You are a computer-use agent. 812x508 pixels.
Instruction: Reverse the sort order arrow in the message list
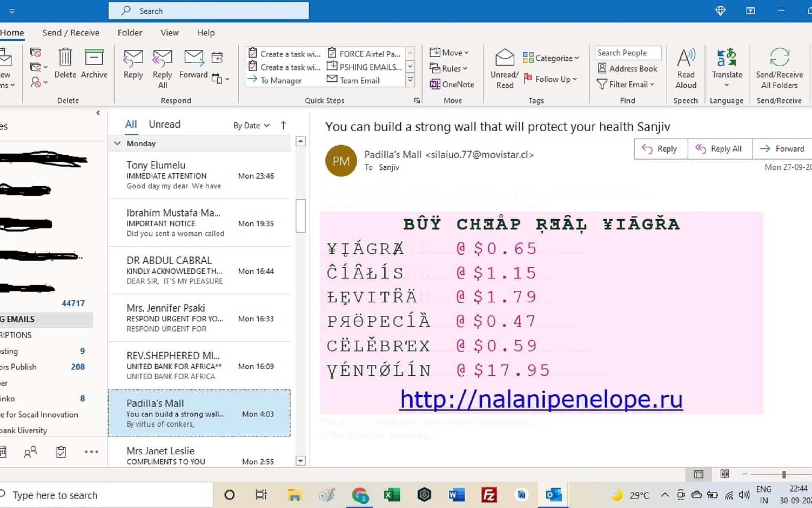283,125
